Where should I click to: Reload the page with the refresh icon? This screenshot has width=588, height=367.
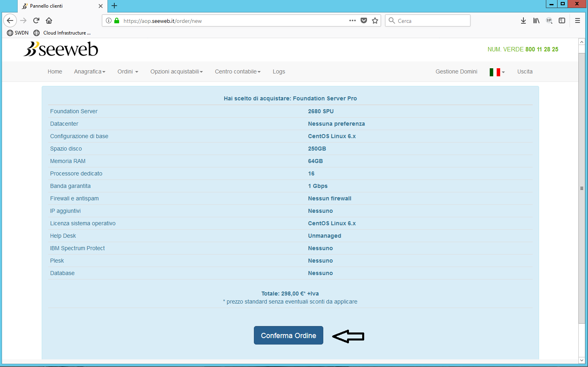[36, 20]
